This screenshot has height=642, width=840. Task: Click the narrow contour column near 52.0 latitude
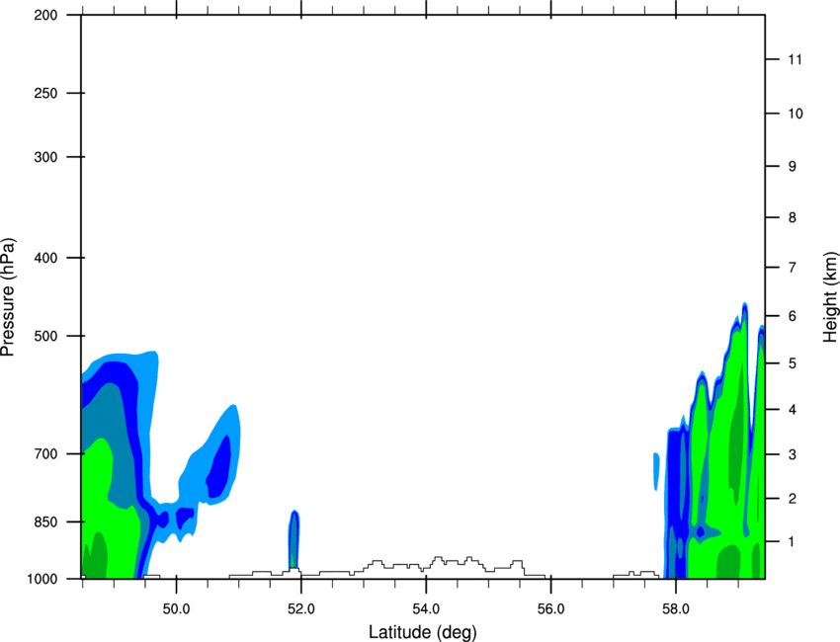pos(294,538)
